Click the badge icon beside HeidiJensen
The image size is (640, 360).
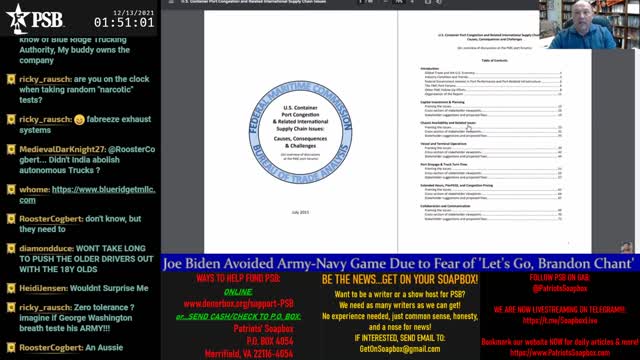point(11,289)
